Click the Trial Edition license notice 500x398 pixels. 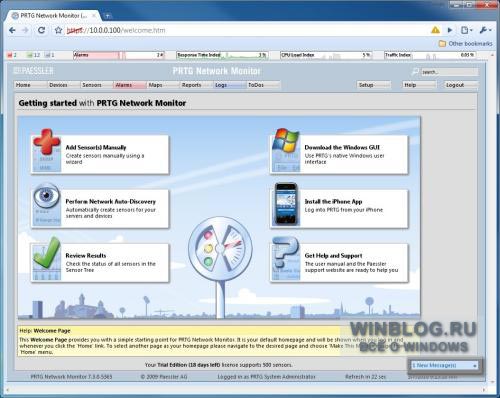(x=219, y=365)
